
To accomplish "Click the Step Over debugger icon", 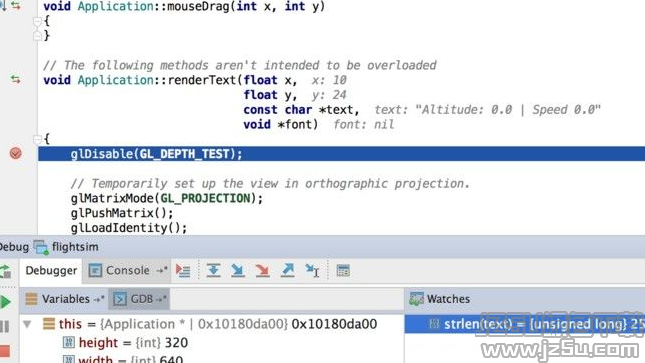I will pyautogui.click(x=213, y=270).
